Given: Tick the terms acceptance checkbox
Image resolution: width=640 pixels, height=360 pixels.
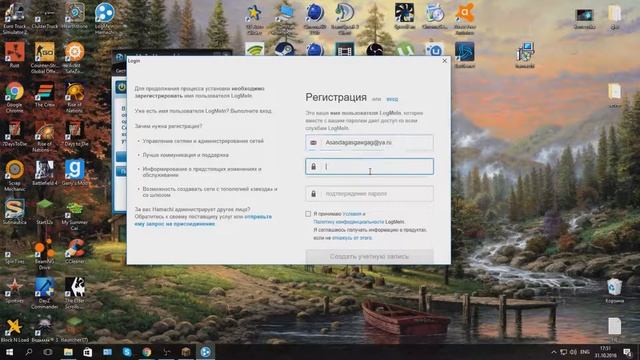Looking at the screenshot, I should [308, 214].
